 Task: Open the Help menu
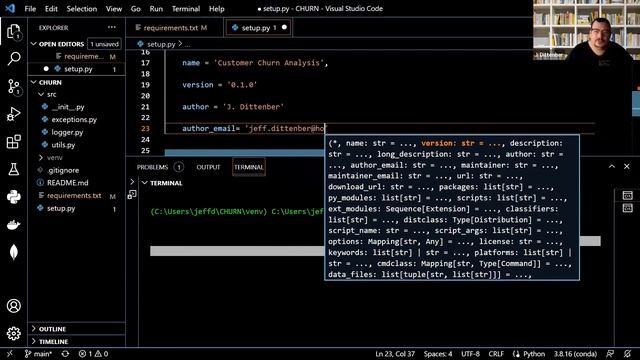point(216,9)
